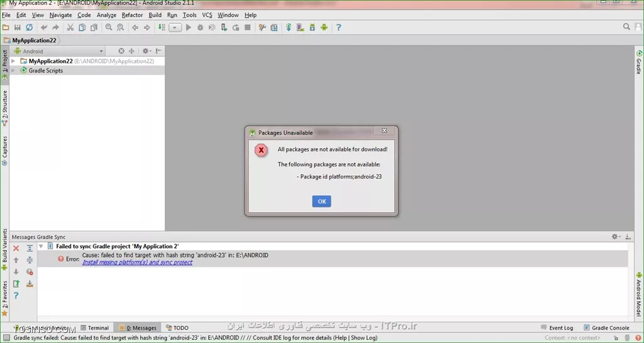Hide the Project panel with pin icon
The image size is (644, 343).
pos(158,52)
